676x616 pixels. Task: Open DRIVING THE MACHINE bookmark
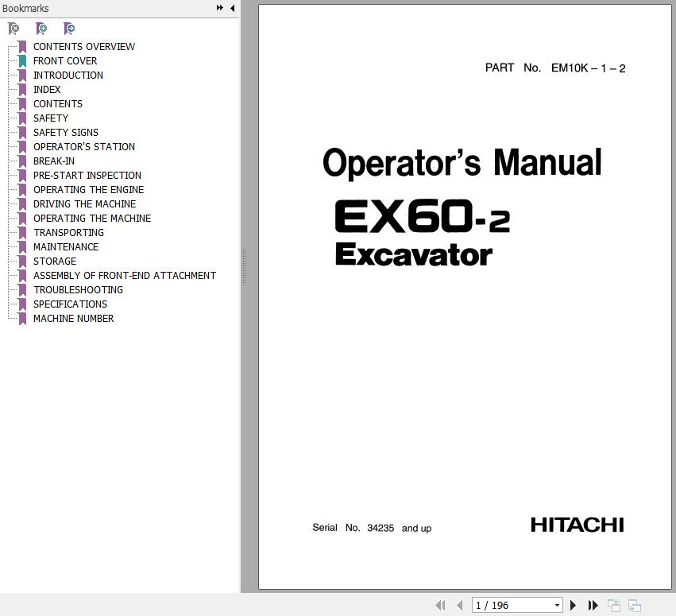pyautogui.click(x=84, y=204)
